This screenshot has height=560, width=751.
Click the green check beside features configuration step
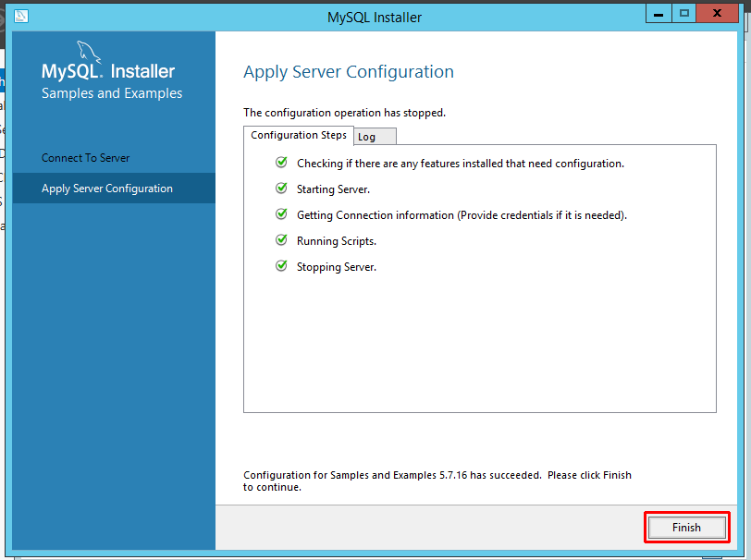coord(281,161)
